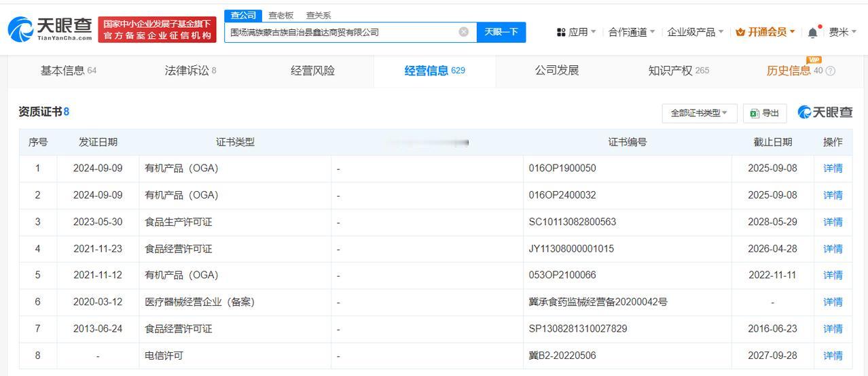Click the 证书类型 column header
The width and height of the screenshot is (868, 376).
click(235, 142)
